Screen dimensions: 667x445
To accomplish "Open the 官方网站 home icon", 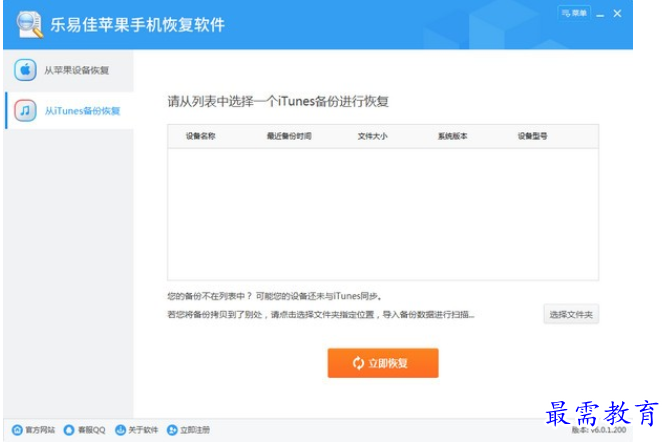I will [17, 430].
